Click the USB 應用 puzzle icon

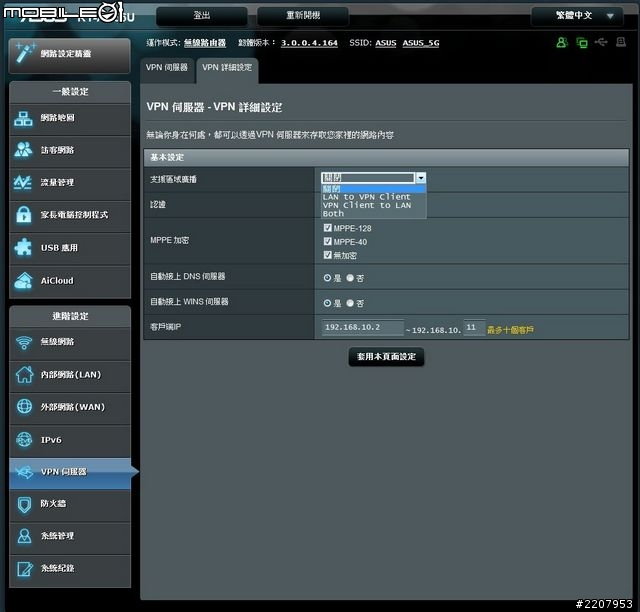pyautogui.click(x=24, y=247)
